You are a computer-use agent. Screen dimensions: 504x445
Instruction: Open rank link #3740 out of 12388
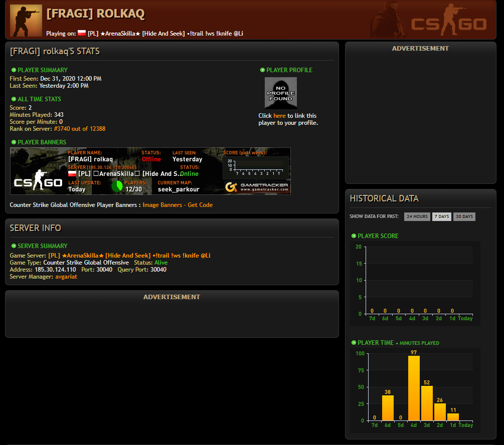point(80,129)
